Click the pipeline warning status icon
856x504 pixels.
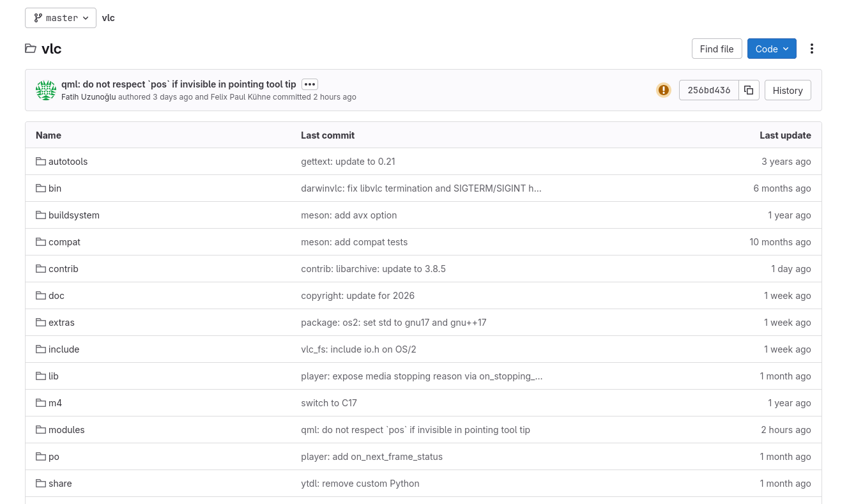[664, 90]
